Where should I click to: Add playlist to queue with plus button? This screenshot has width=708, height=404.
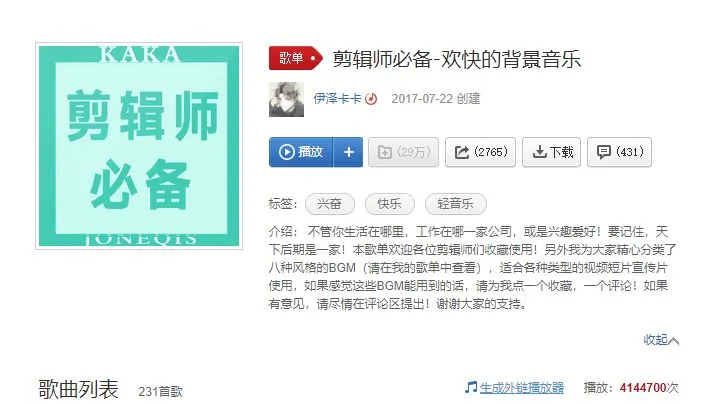coord(348,152)
